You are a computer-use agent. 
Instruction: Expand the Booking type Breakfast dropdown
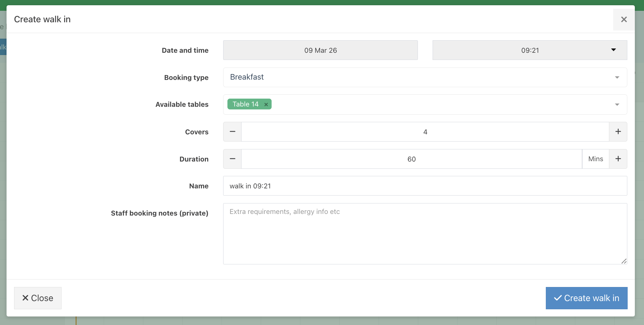(x=425, y=77)
